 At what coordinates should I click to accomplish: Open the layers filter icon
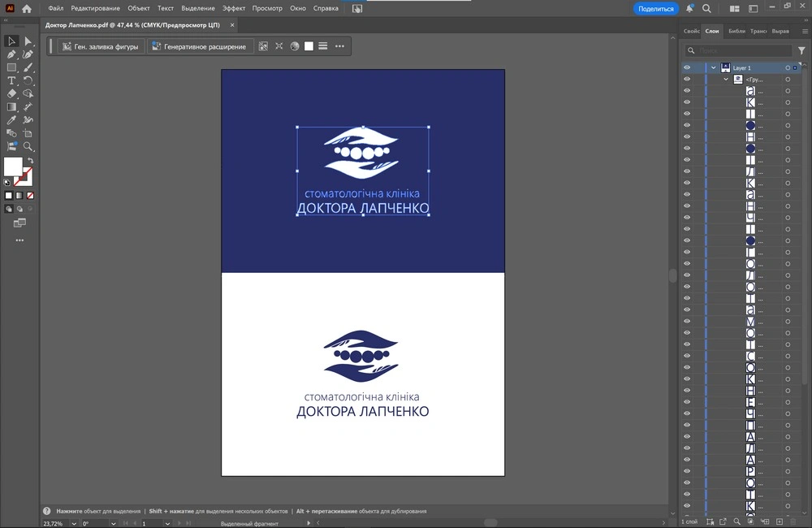click(x=801, y=50)
